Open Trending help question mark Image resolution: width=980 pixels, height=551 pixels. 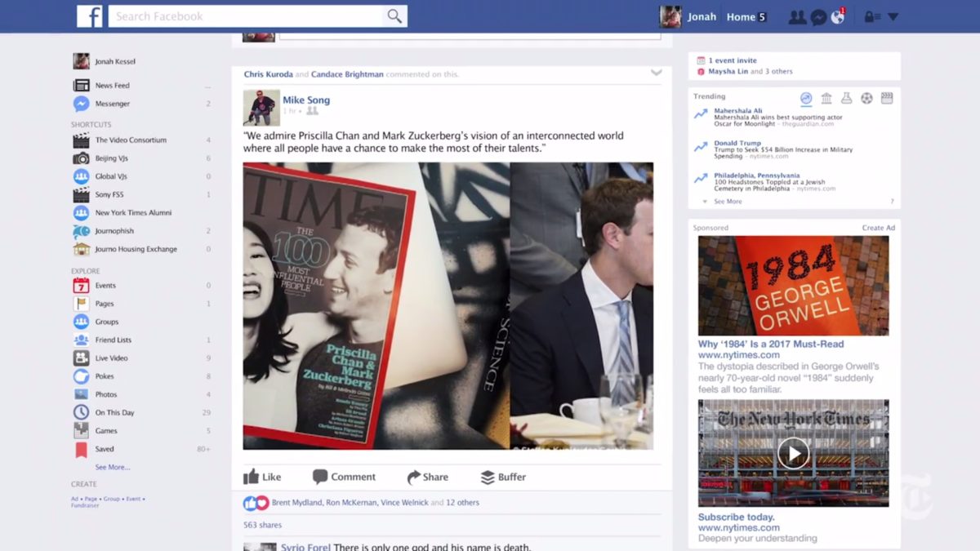892,201
